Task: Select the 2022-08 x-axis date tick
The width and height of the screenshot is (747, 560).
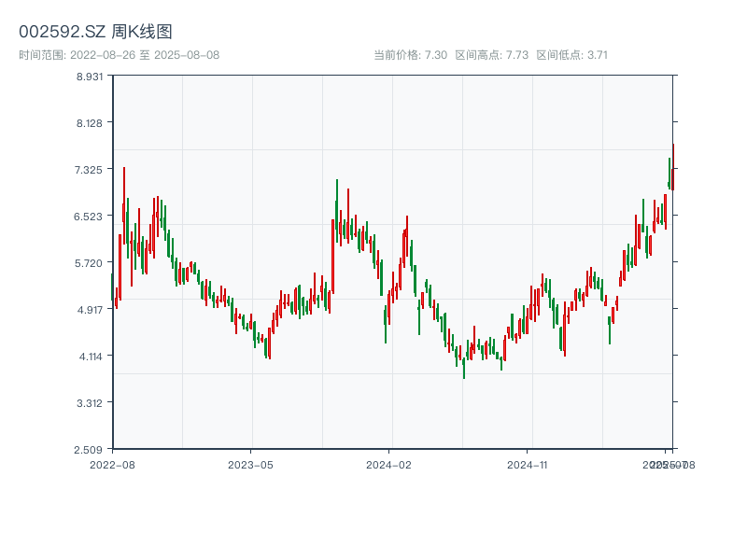Action: [112, 464]
